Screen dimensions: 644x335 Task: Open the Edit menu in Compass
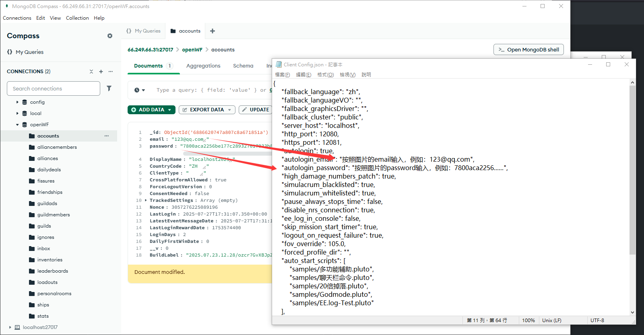coord(41,18)
